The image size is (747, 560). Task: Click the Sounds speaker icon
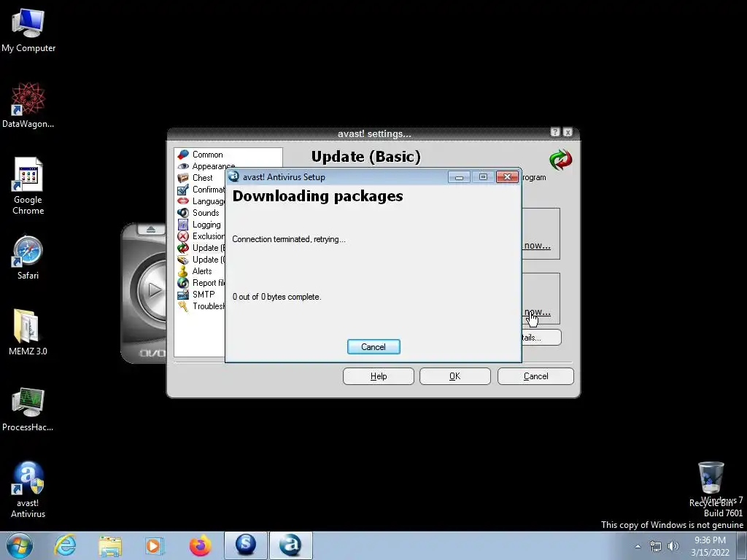tap(183, 213)
